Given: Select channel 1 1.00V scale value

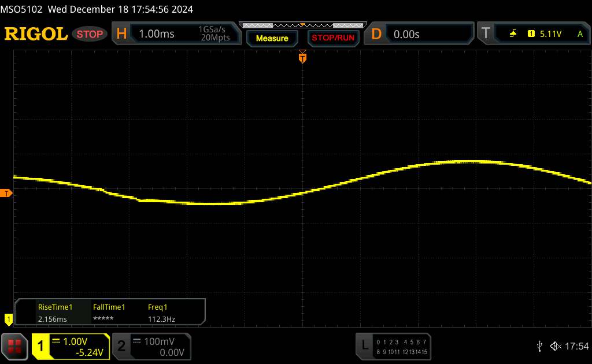Looking at the screenshot, I should click(75, 341).
